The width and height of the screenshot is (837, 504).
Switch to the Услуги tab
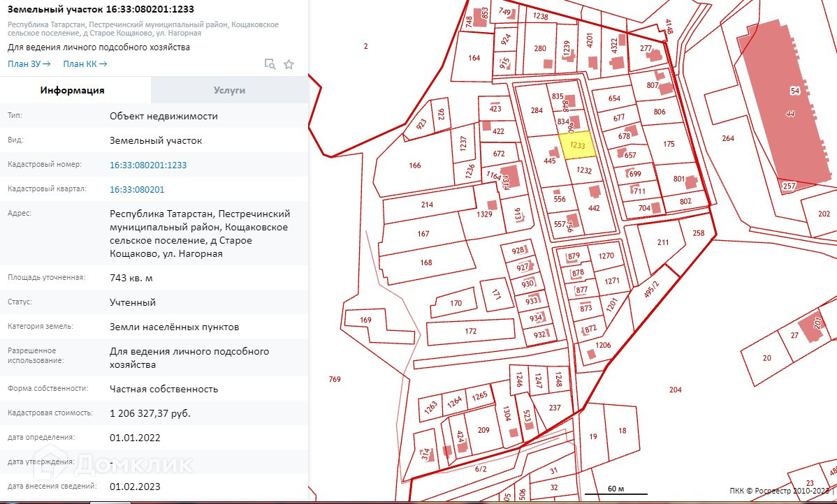click(x=229, y=90)
